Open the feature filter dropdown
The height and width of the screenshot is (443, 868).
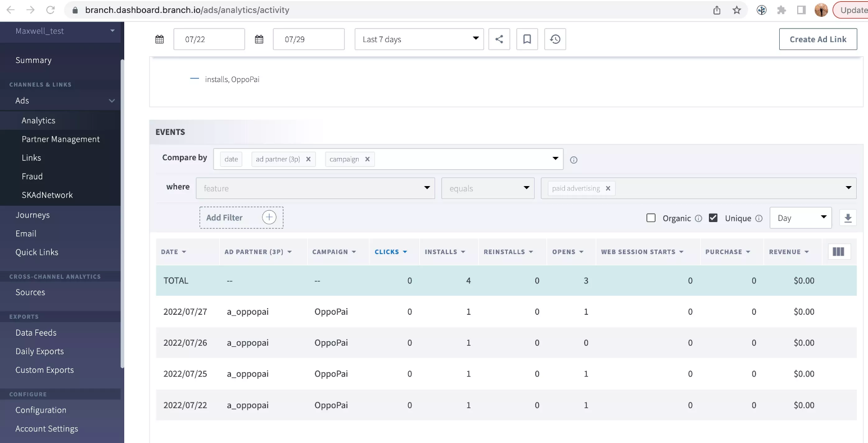[315, 188]
